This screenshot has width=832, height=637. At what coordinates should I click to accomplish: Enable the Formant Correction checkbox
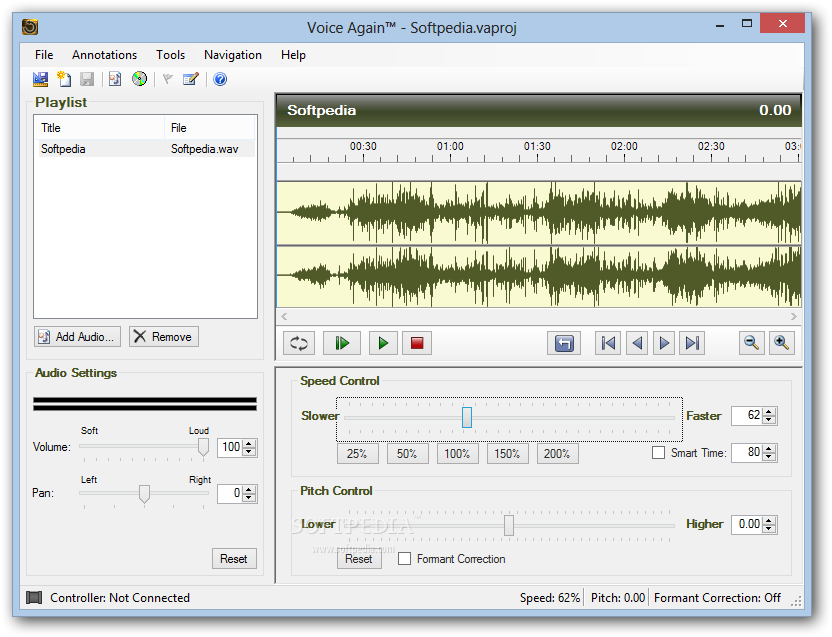(x=404, y=558)
